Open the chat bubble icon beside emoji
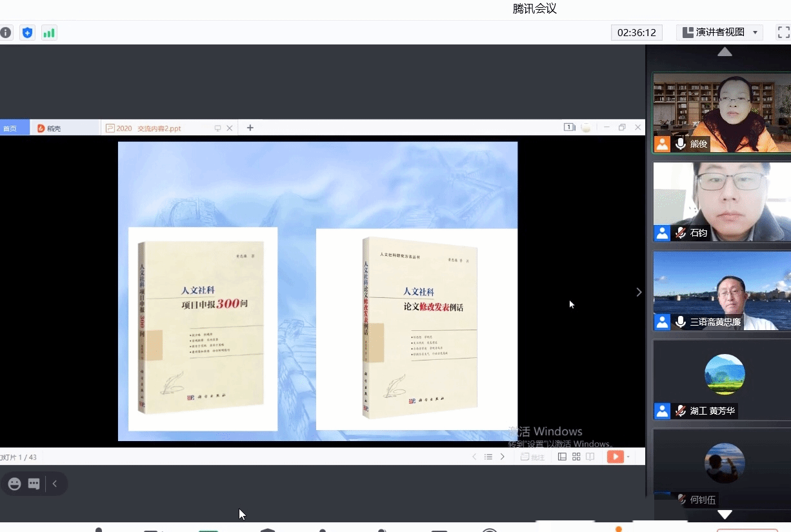Image resolution: width=791 pixels, height=532 pixels. click(34, 484)
